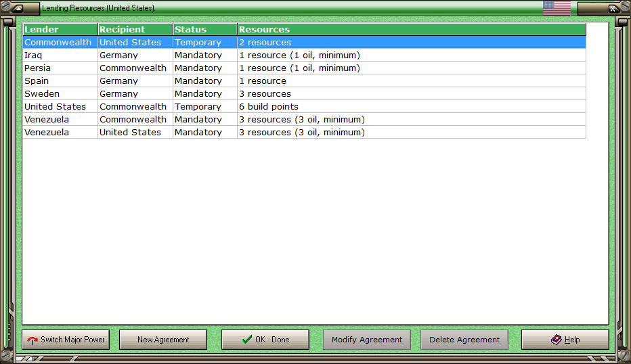Screen dimensions: 631x364
Task: Open the Help button
Action: pos(565,340)
